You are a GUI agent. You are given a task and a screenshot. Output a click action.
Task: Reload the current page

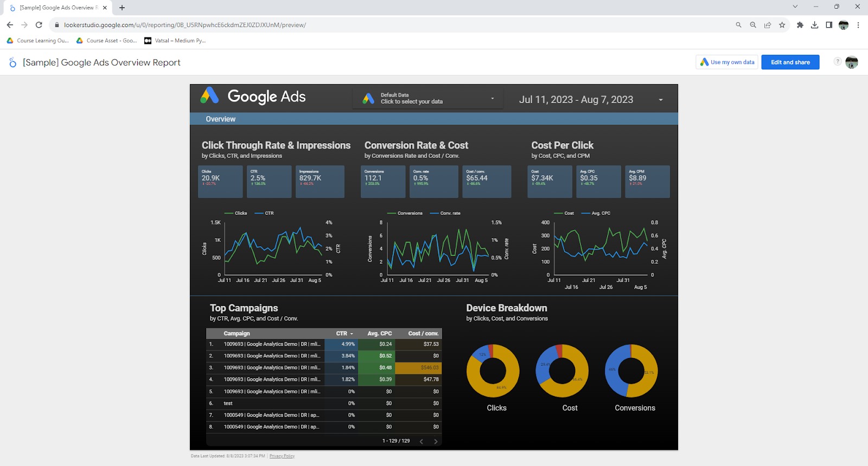(x=39, y=25)
